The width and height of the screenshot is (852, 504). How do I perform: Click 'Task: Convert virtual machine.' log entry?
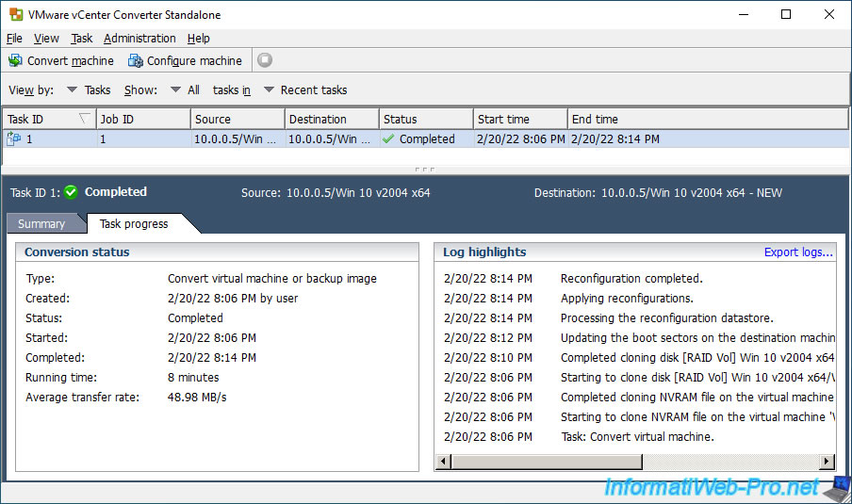click(637, 437)
